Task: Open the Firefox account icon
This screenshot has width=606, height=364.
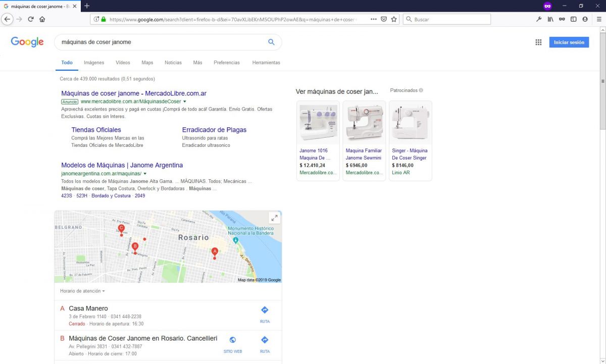Action: pos(584,19)
